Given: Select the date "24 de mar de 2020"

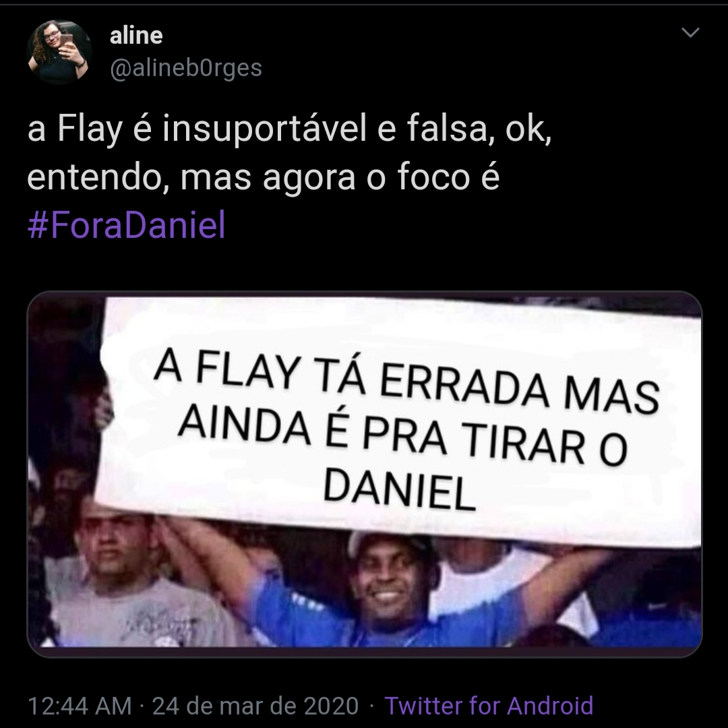Looking at the screenshot, I should tap(255, 706).
